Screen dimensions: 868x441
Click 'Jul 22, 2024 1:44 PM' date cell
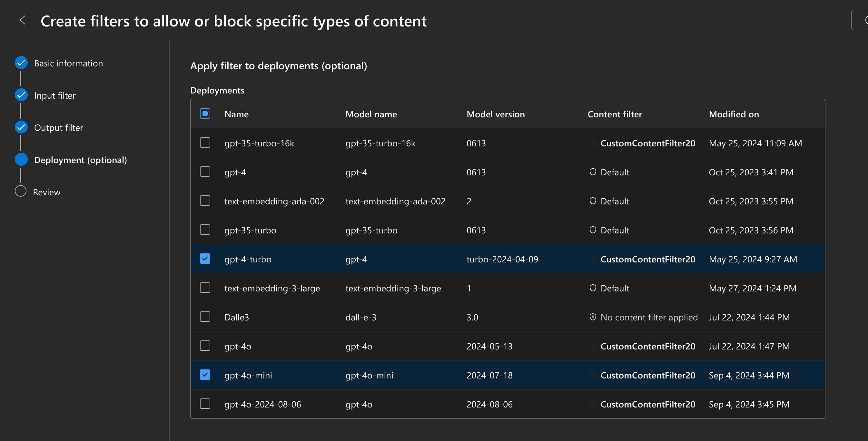749,317
